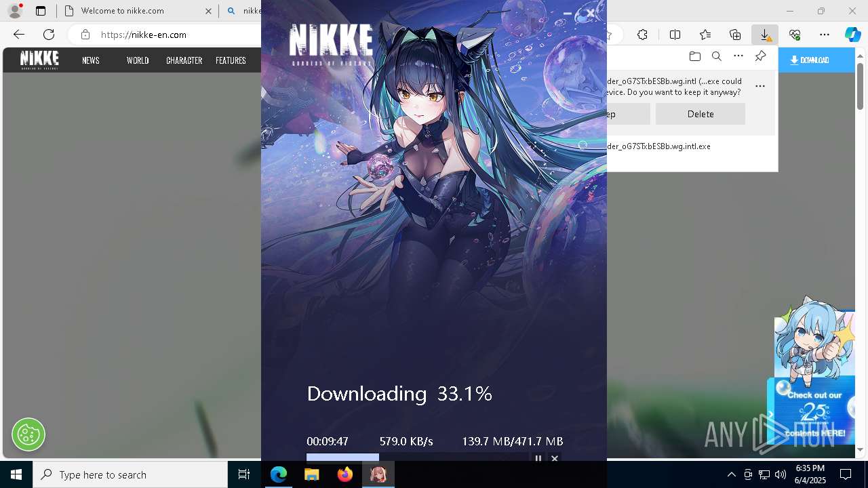Open Edge profile icon

click(x=15, y=11)
